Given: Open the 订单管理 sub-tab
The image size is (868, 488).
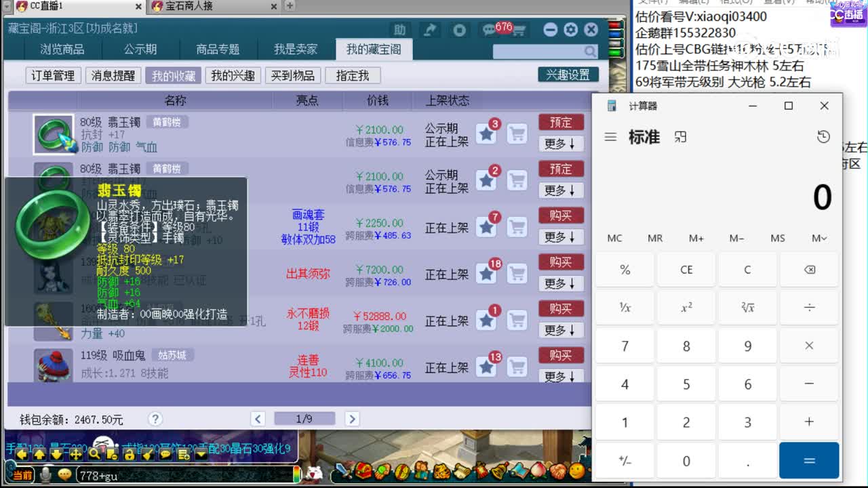Looking at the screenshot, I should click(54, 76).
